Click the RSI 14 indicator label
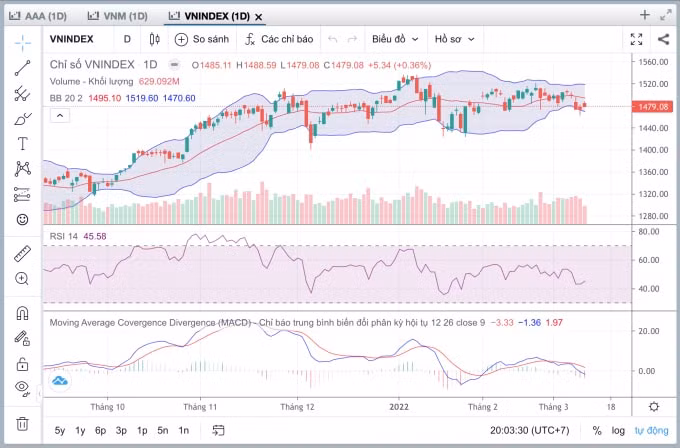The image size is (680, 448). 64,236
